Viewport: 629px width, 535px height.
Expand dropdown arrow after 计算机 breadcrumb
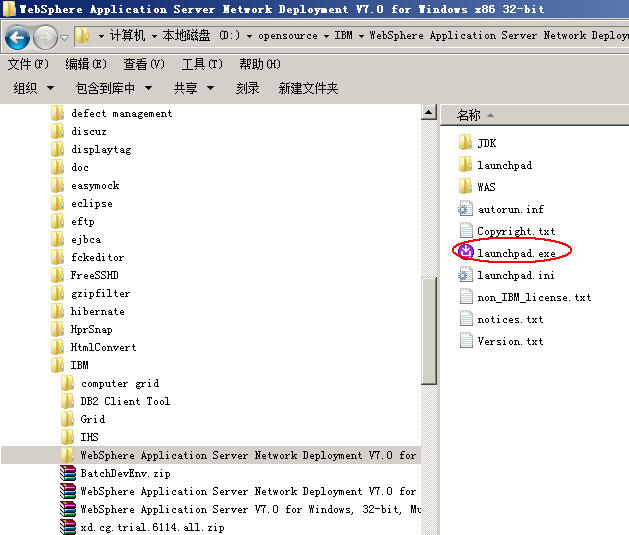click(154, 36)
